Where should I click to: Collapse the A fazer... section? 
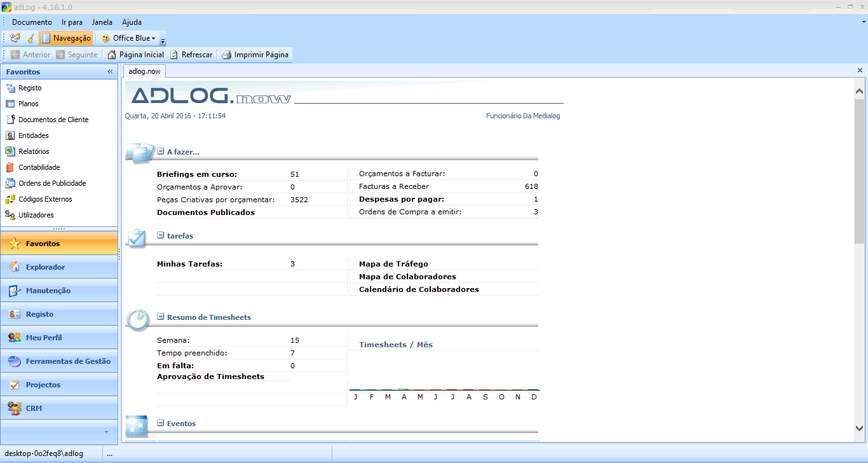(161, 152)
